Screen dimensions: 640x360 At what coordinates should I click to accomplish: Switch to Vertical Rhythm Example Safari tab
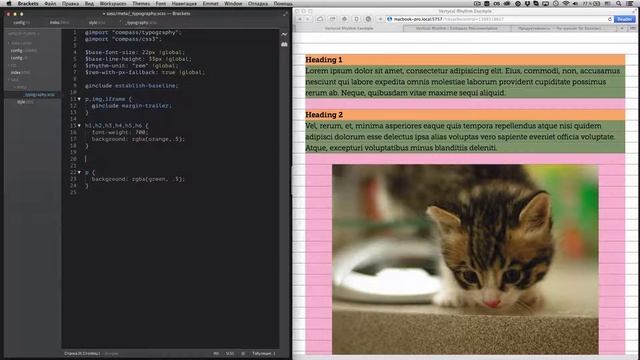[349, 29]
